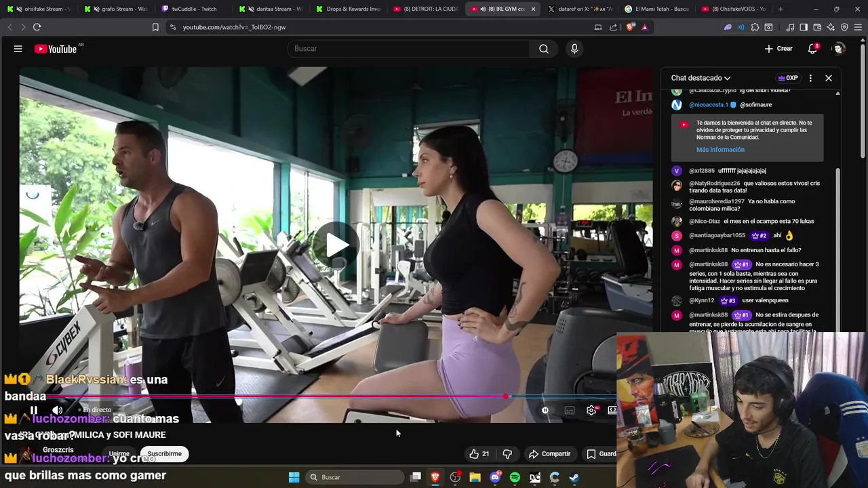Open the tab search icon in toolbar
Screen dimensions: 868x488
tap(768, 27)
